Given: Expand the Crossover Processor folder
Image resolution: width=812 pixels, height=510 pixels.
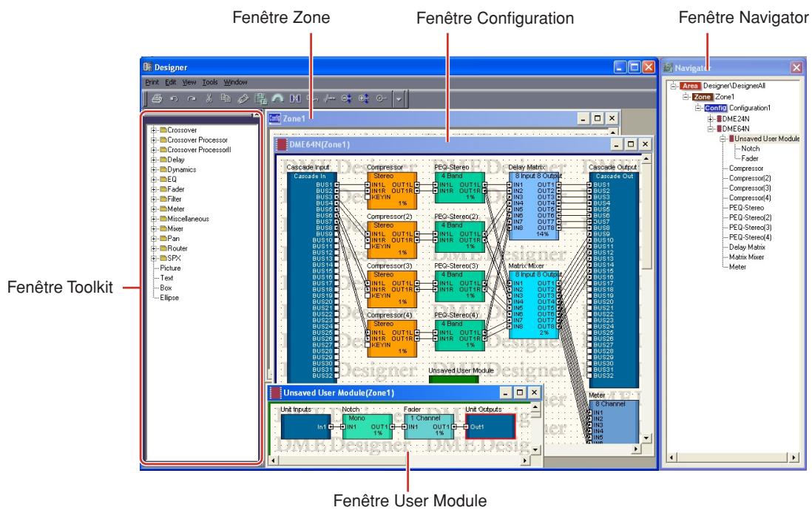Looking at the screenshot, I should [x=154, y=140].
